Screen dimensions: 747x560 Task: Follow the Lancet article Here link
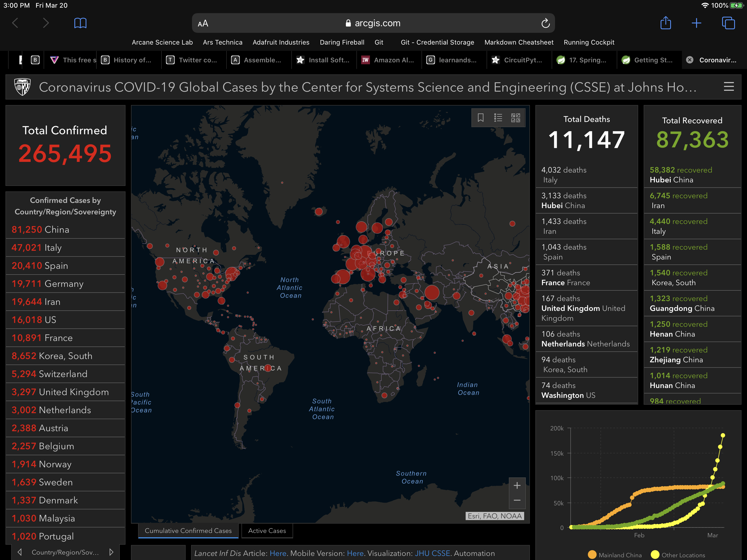[278, 553]
